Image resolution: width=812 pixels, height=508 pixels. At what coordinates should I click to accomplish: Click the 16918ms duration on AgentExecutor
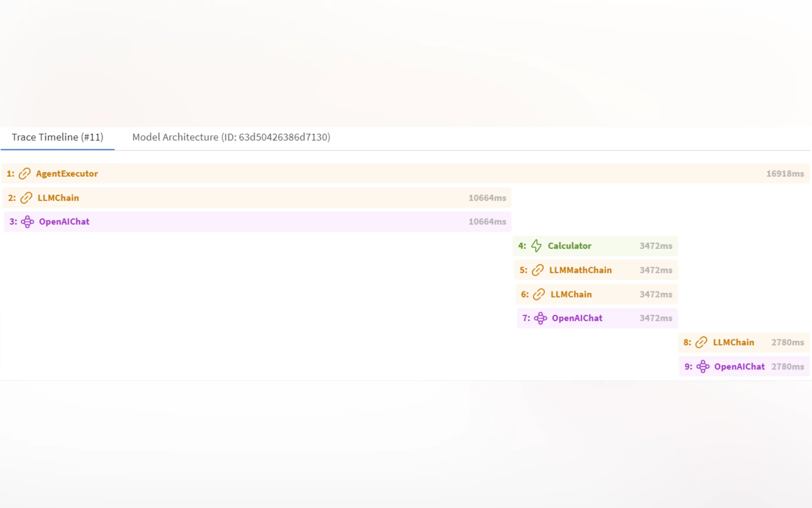tap(785, 174)
